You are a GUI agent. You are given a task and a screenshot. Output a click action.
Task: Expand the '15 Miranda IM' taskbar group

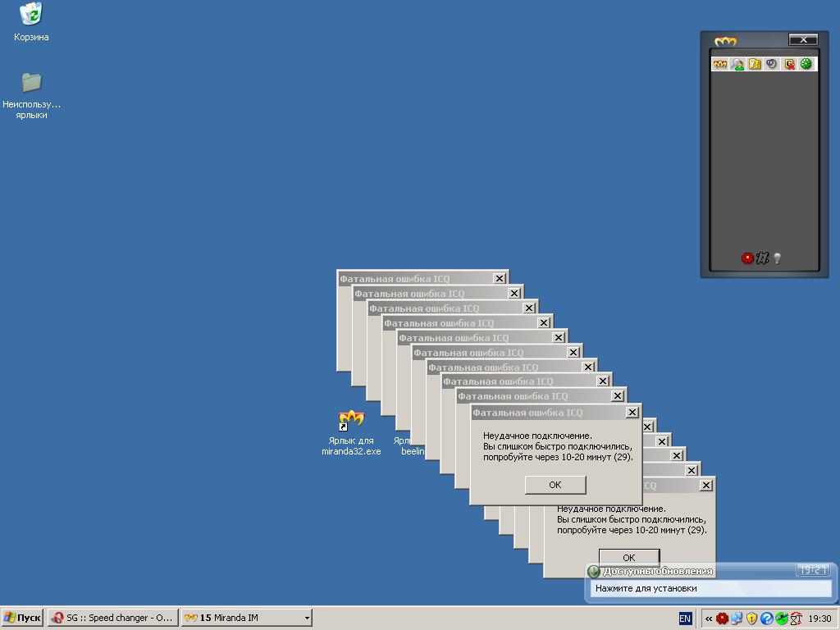click(246, 618)
